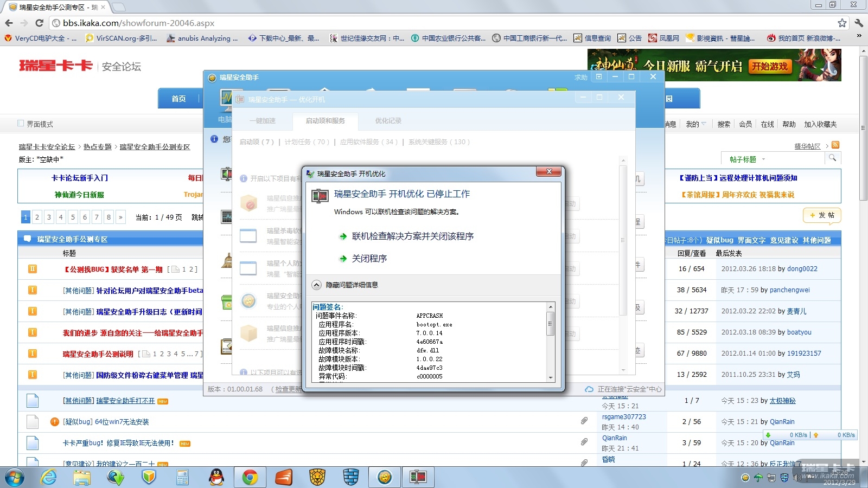Click the blue shield tray icon
This screenshot has width=868, height=488.
coord(784,478)
